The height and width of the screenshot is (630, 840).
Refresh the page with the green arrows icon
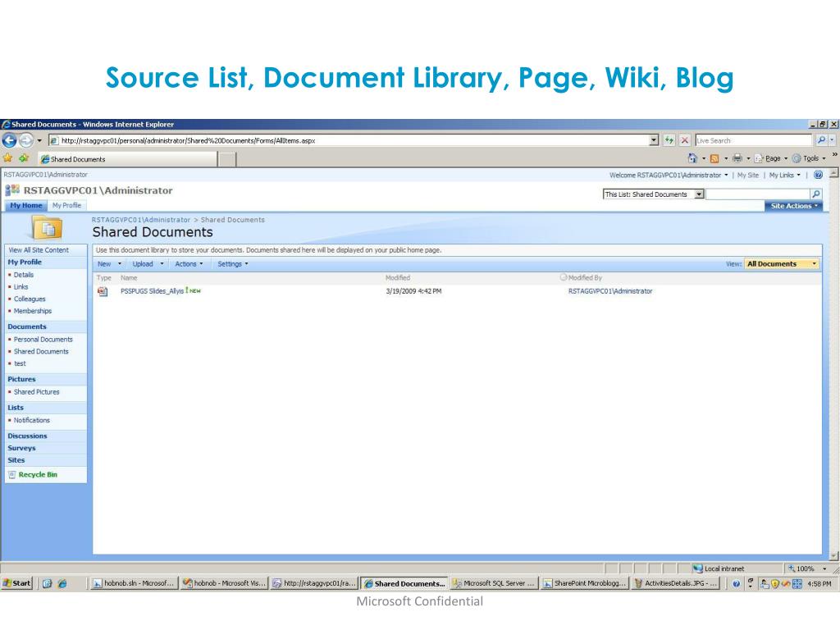(x=669, y=140)
